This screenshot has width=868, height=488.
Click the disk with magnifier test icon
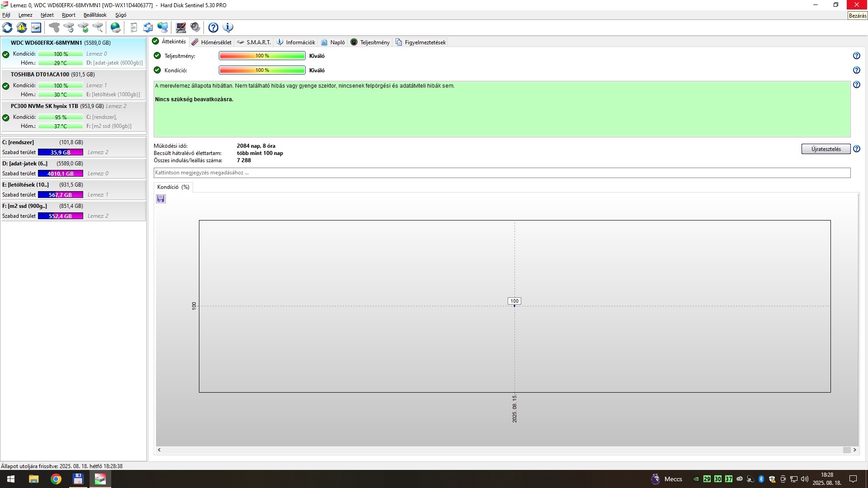coord(98,28)
